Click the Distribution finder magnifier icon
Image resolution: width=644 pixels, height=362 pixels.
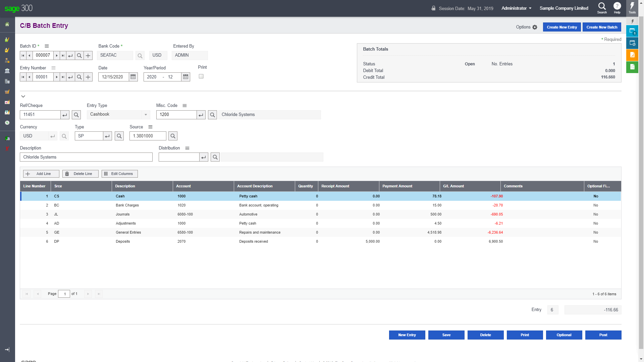pos(215,157)
